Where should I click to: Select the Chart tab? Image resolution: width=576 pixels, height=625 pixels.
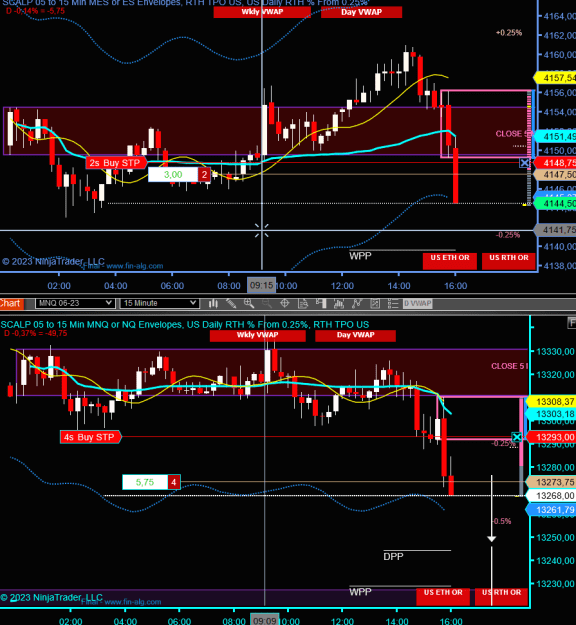[x=11, y=303]
